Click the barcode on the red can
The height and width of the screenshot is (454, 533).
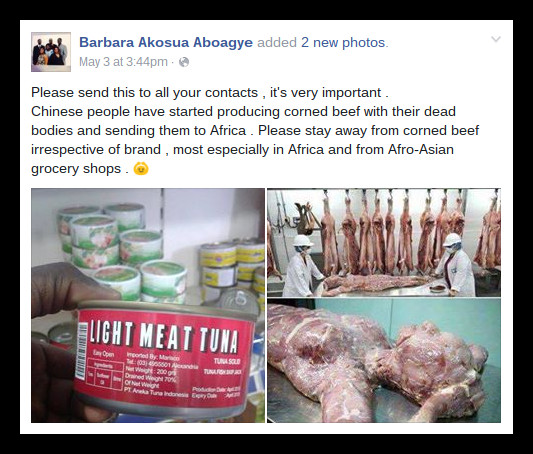pos(82,350)
